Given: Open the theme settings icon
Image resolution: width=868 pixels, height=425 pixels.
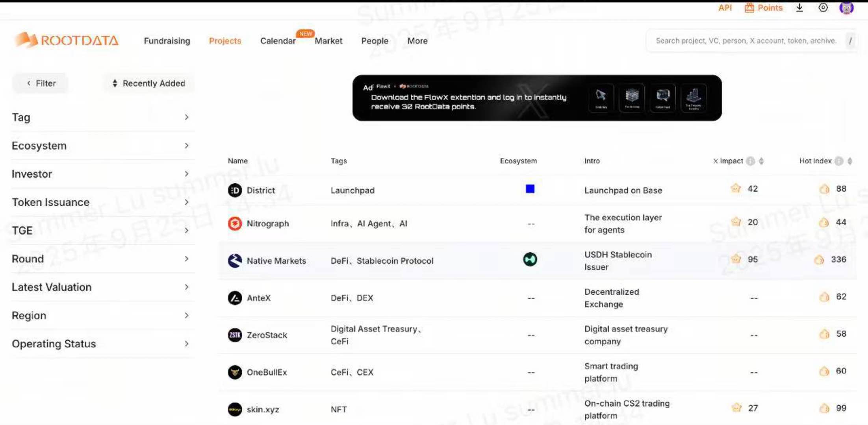Looking at the screenshot, I should [x=823, y=7].
